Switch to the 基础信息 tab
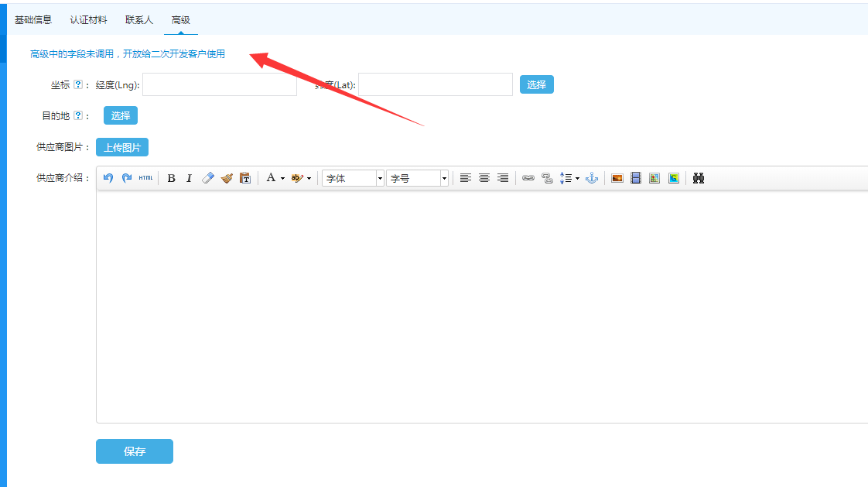Viewport: 868px width, 487px height. pyautogui.click(x=33, y=19)
